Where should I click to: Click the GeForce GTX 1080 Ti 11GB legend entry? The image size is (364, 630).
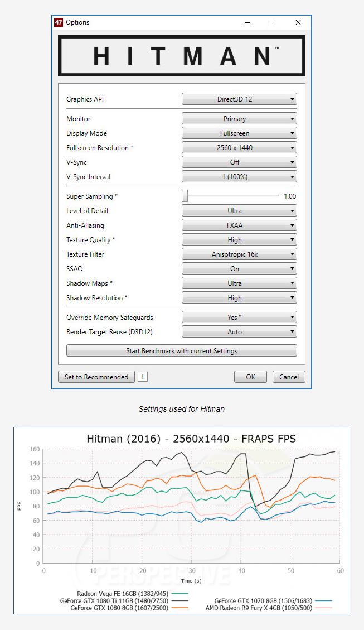[x=124, y=600]
